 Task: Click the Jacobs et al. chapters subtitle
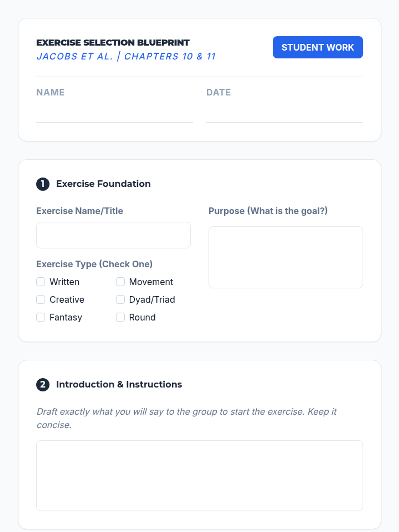click(x=126, y=57)
